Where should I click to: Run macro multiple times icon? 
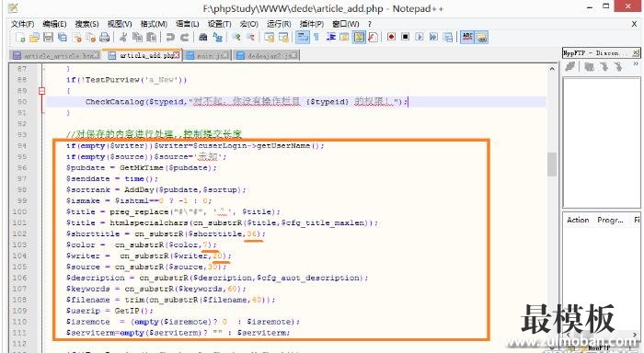point(433,37)
